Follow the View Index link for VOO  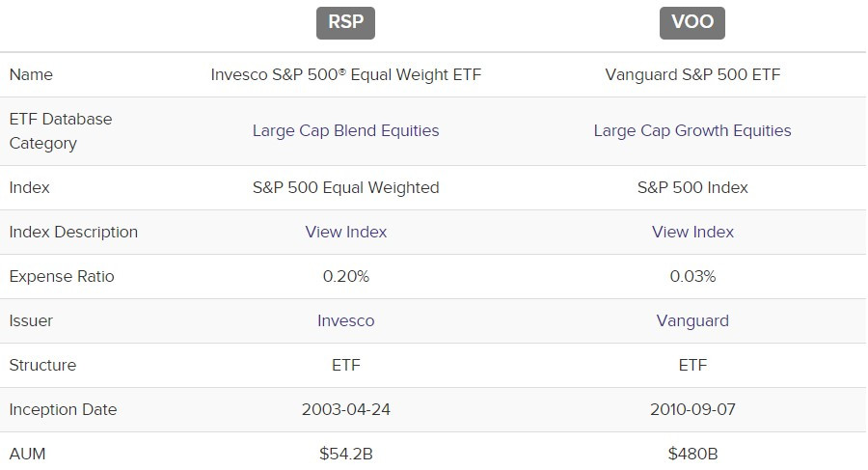coord(692,232)
